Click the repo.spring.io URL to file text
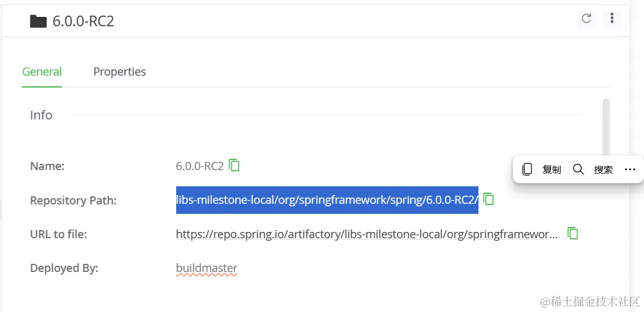Image resolution: width=644 pixels, height=312 pixels. pyautogui.click(x=367, y=234)
